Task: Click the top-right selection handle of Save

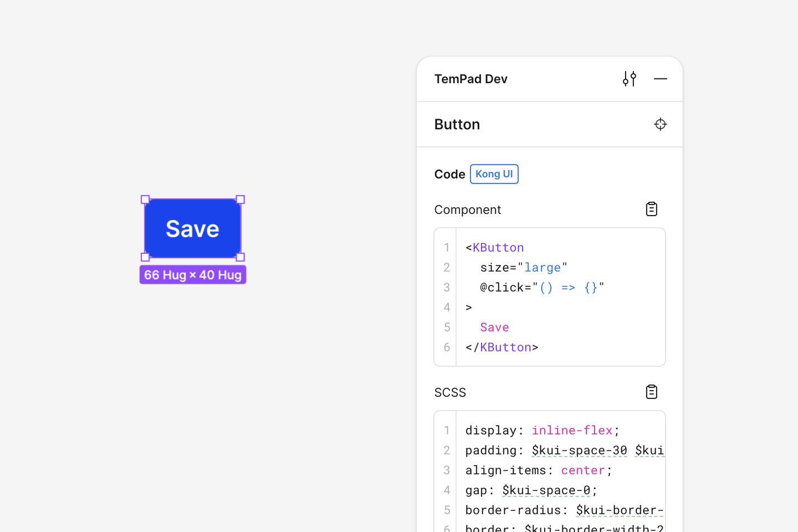Action: pos(241,199)
